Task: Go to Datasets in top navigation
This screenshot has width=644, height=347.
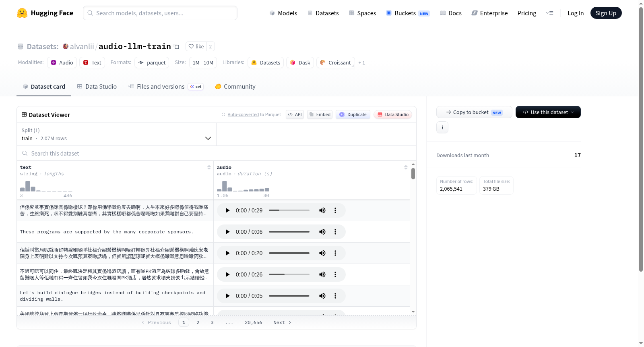Action: tap(323, 13)
